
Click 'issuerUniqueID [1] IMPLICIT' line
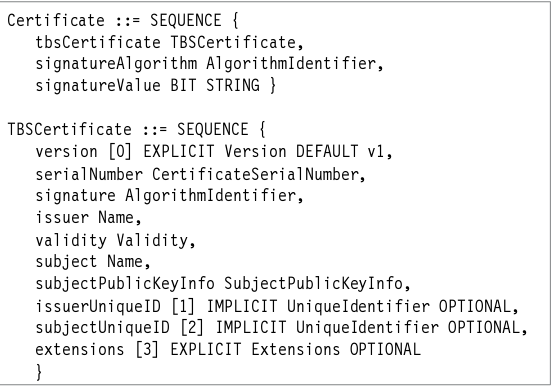[x=277, y=306]
